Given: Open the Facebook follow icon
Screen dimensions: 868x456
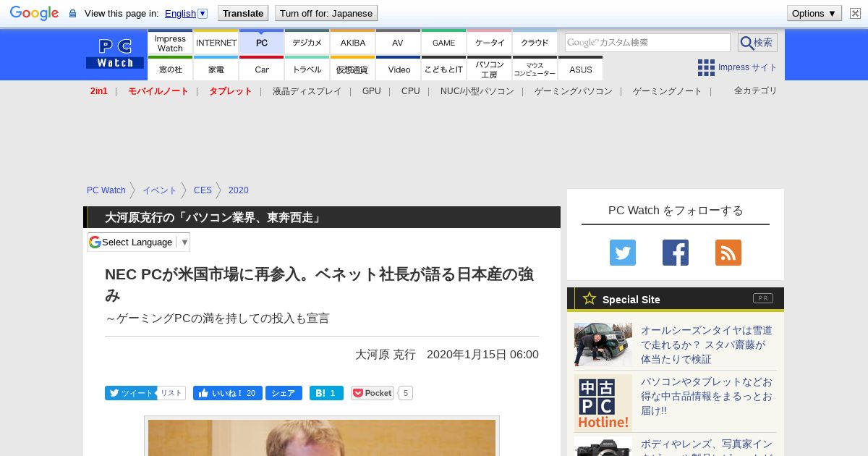Looking at the screenshot, I should coord(676,253).
